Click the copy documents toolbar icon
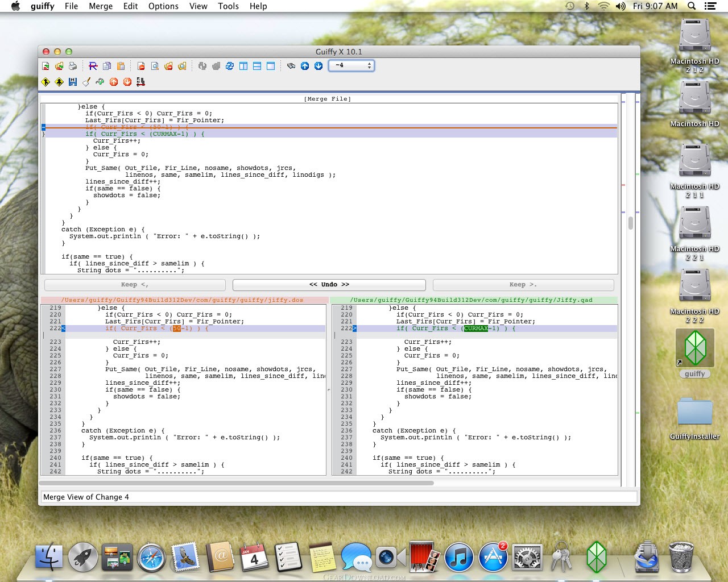Image resolution: width=728 pixels, height=582 pixels. (x=107, y=66)
